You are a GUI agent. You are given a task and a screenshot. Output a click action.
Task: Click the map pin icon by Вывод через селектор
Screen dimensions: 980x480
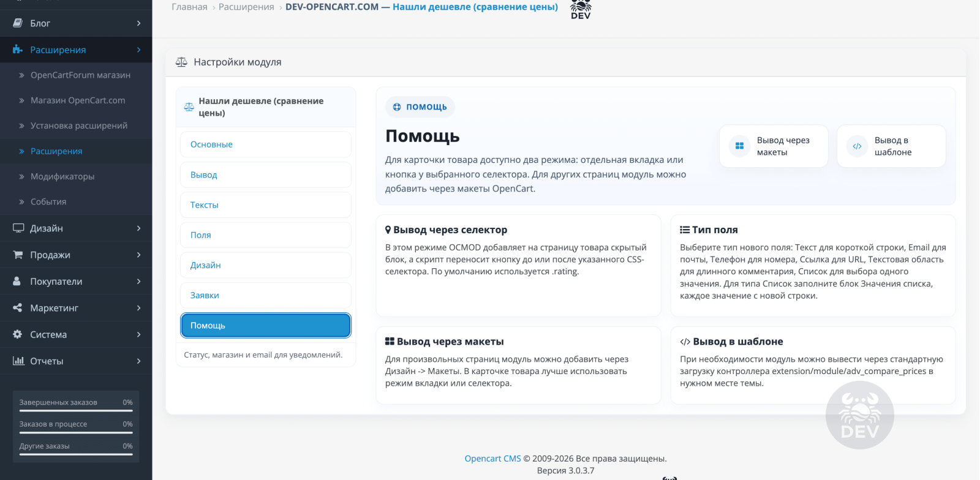click(388, 230)
